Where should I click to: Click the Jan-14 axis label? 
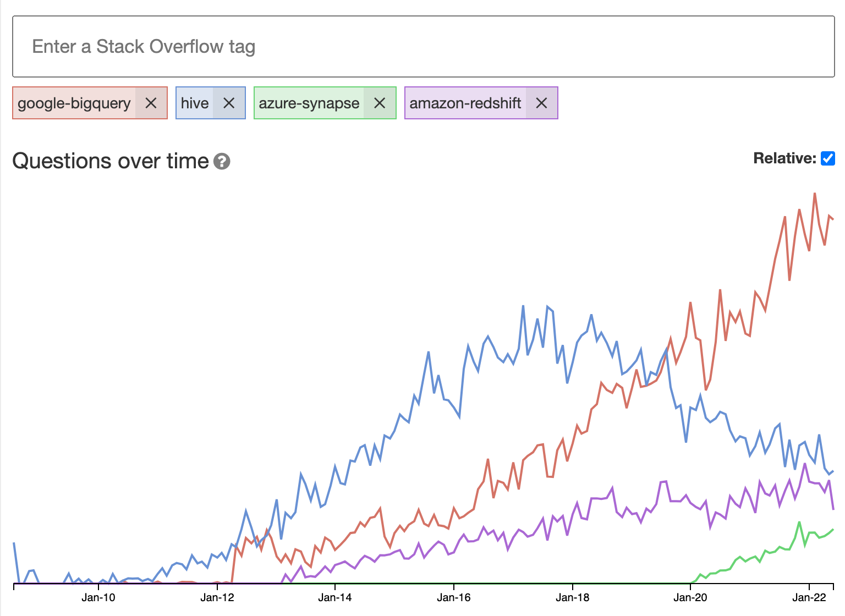pyautogui.click(x=335, y=598)
